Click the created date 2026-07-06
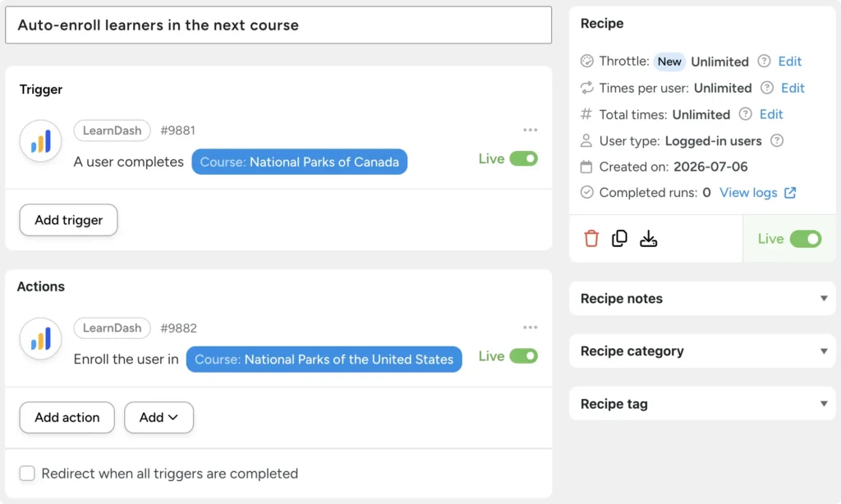This screenshot has height=504, width=841. 710,167
